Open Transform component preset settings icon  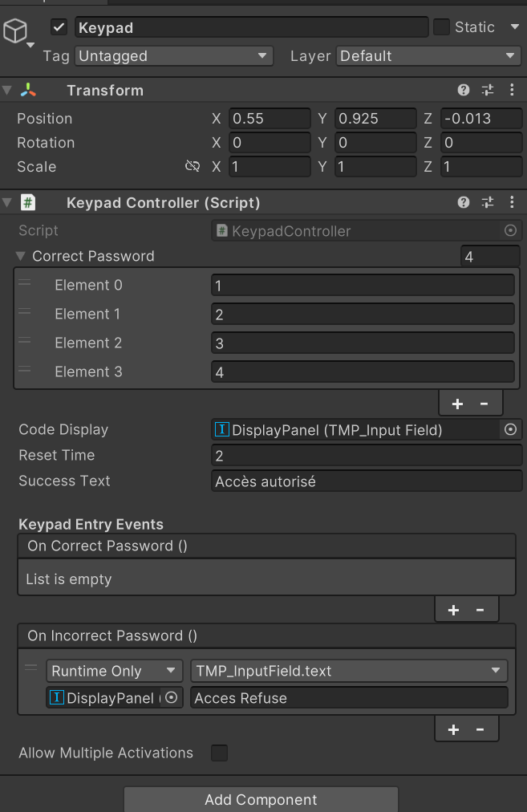tap(488, 91)
